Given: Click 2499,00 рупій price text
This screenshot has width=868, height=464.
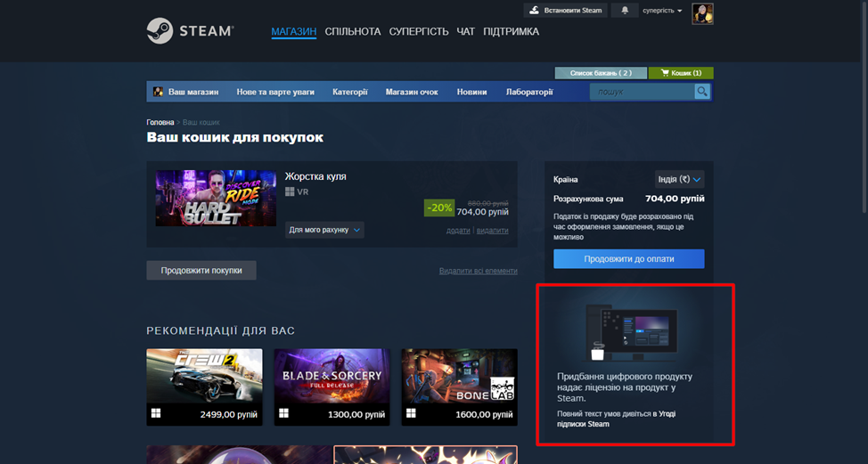Looking at the screenshot, I should click(229, 414).
